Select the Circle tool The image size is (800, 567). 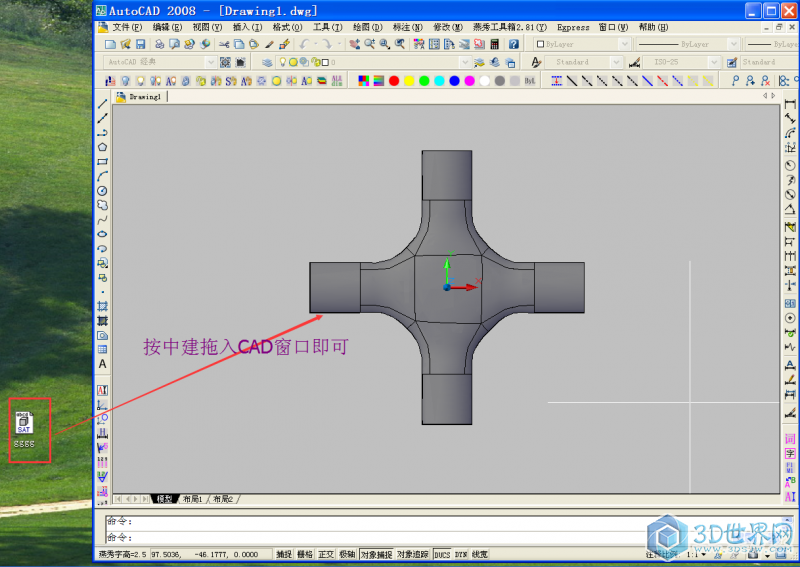tap(103, 191)
